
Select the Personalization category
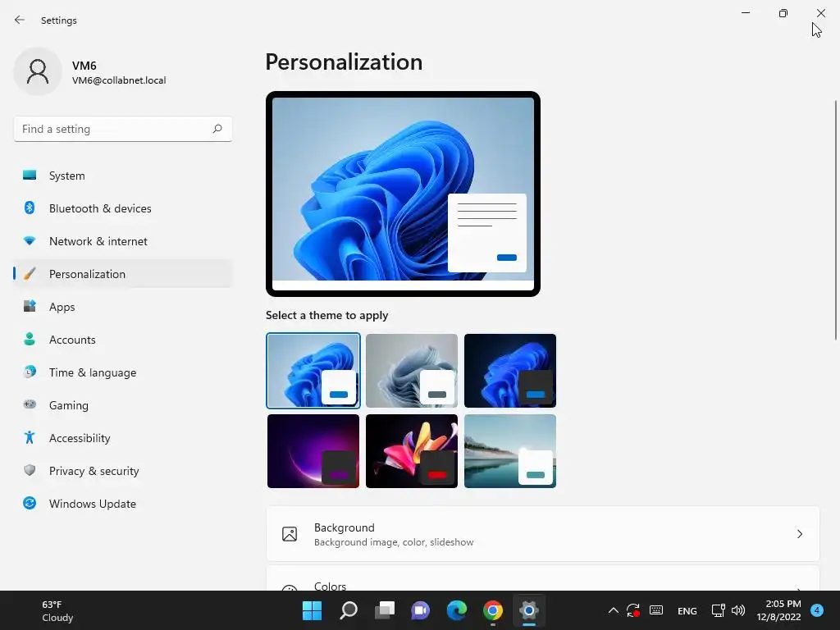pyautogui.click(x=123, y=274)
